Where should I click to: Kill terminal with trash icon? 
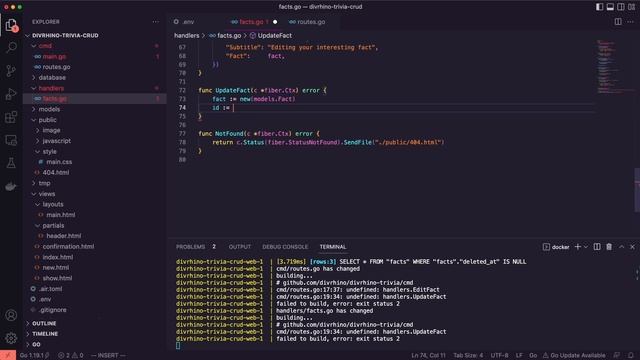609,247
